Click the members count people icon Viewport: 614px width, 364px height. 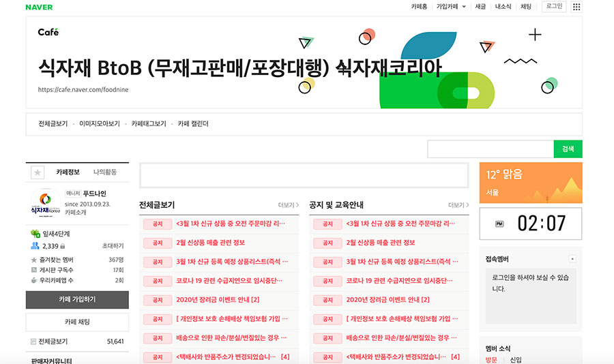pyautogui.click(x=35, y=246)
